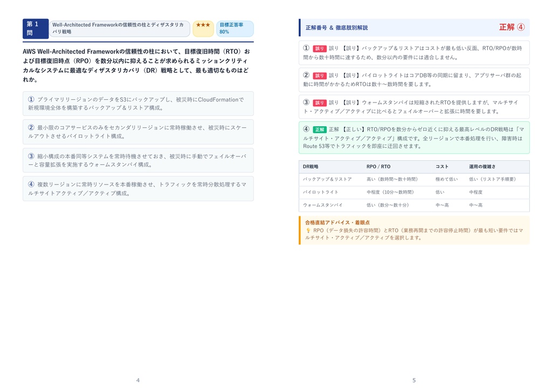The height and width of the screenshot is (392, 552).
Task: Click the red 誤り badge in explanation ③
Action: pos(319,103)
